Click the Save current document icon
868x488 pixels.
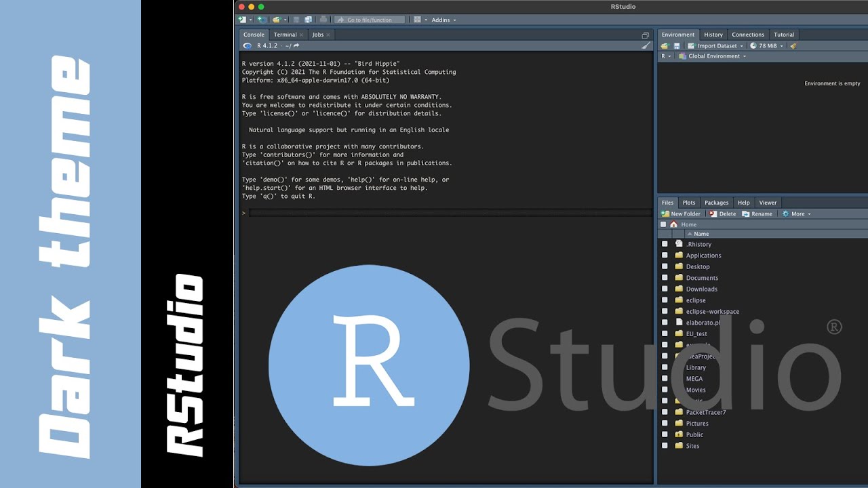(296, 20)
